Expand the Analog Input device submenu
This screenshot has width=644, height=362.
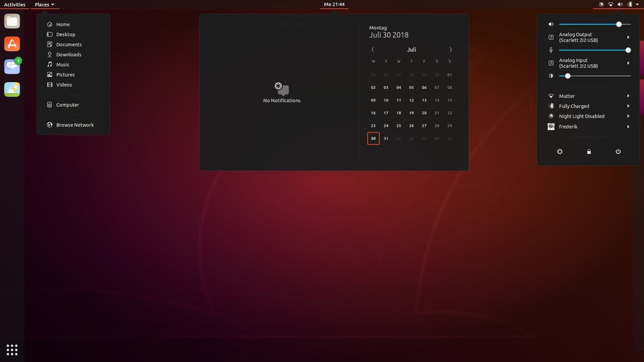click(628, 63)
